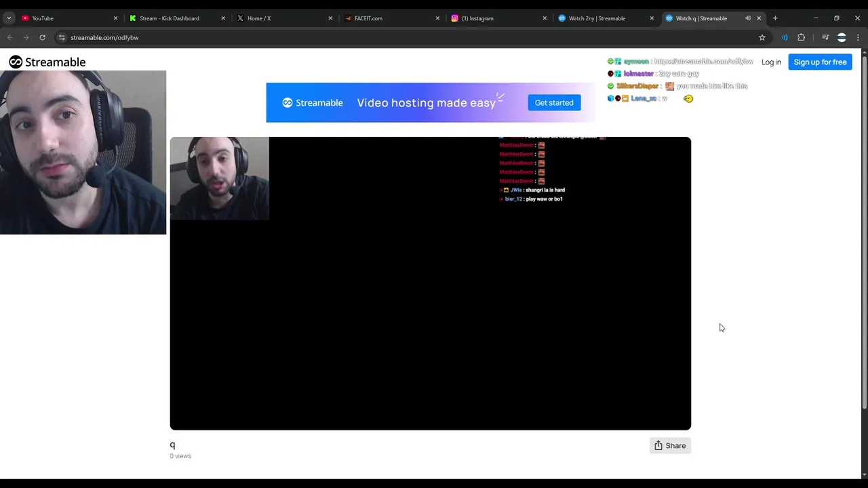Open the Chrome three-dot menu
This screenshot has height=488, width=868.
858,37
